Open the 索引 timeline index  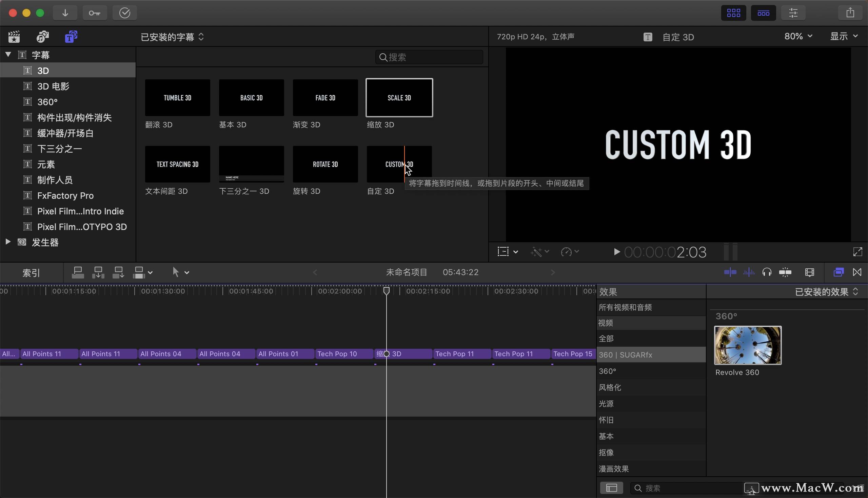pos(31,273)
